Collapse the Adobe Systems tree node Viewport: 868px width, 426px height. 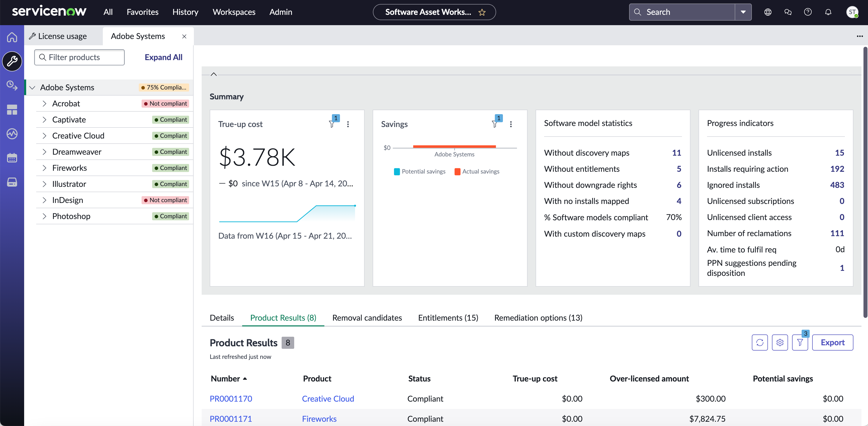pos(32,88)
